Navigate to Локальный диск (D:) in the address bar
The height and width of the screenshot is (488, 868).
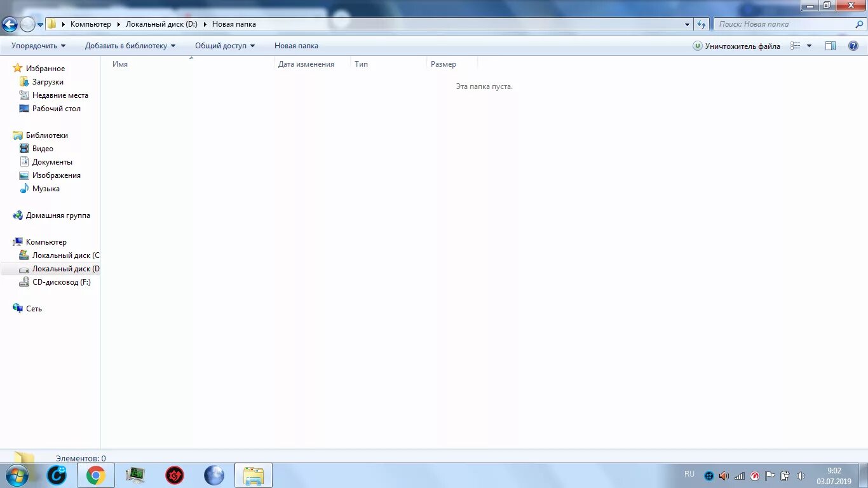[x=161, y=24]
